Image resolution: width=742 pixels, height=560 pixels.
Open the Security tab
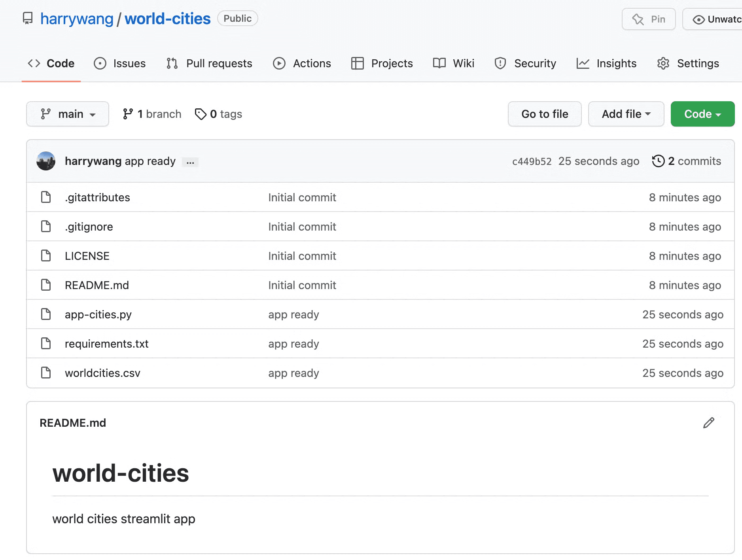pyautogui.click(x=526, y=63)
